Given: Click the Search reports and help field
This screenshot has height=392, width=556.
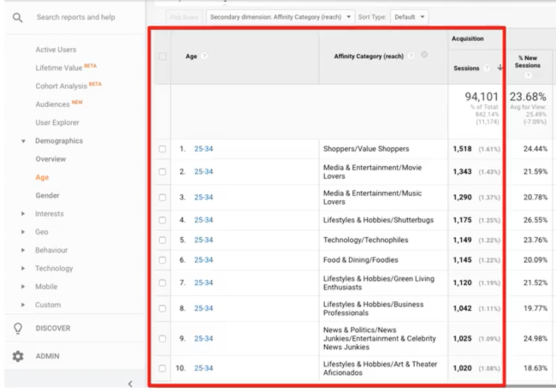Looking at the screenshot, I should (x=75, y=17).
